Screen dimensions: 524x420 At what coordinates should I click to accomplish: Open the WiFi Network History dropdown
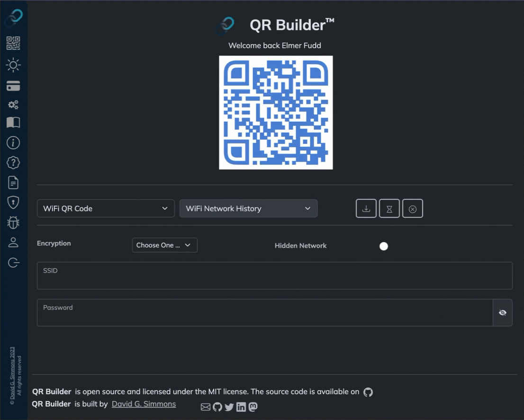coord(248,208)
